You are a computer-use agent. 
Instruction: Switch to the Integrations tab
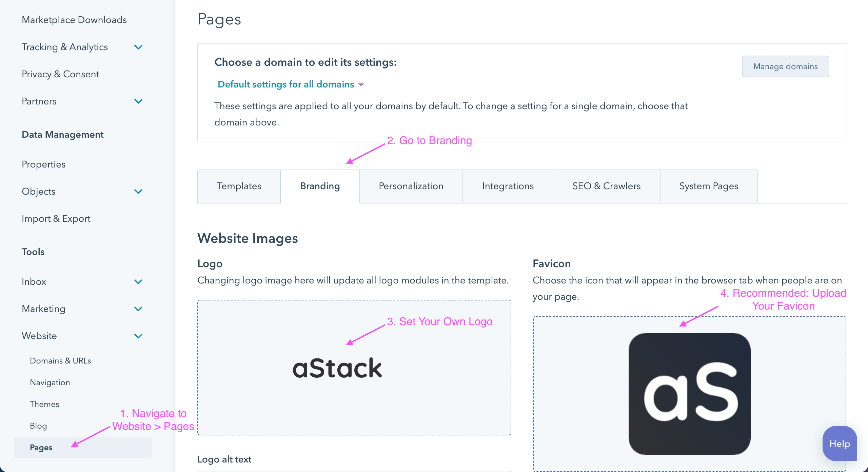(508, 186)
